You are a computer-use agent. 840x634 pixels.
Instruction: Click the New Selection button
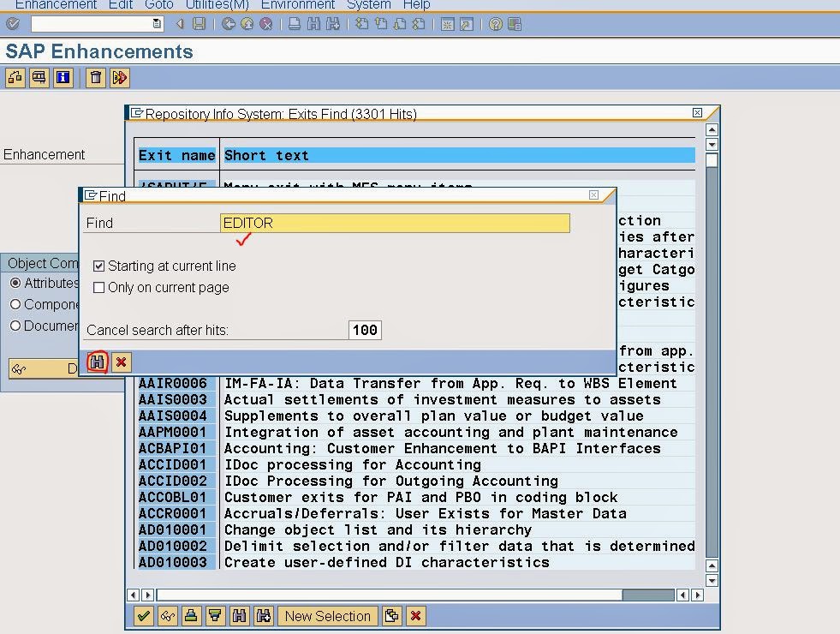pos(327,616)
